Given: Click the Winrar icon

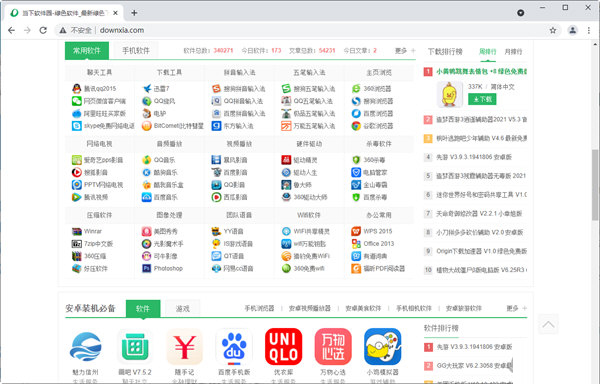Looking at the screenshot, I should [x=77, y=231].
